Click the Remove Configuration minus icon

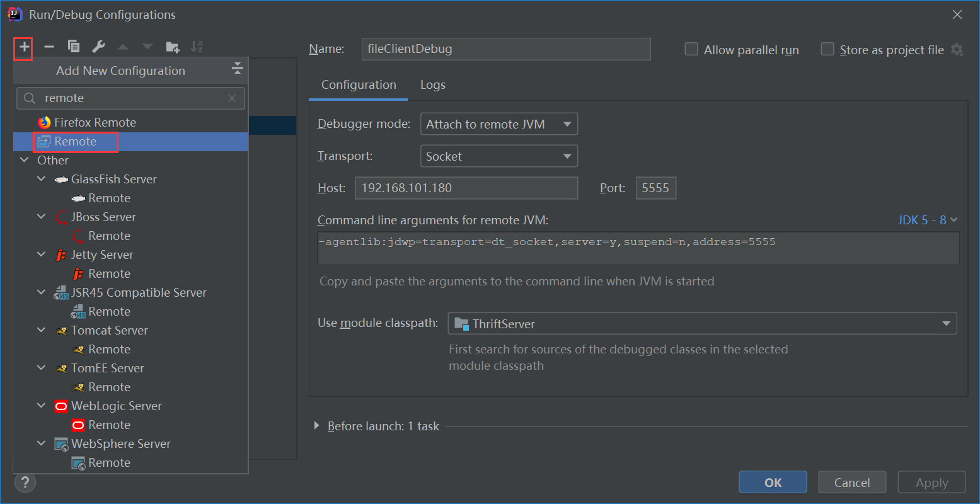click(x=49, y=47)
